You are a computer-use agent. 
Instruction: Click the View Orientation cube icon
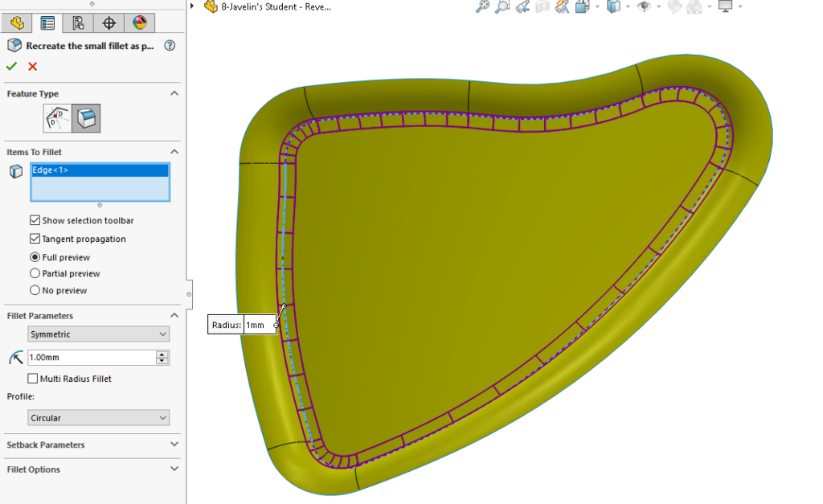tap(582, 6)
